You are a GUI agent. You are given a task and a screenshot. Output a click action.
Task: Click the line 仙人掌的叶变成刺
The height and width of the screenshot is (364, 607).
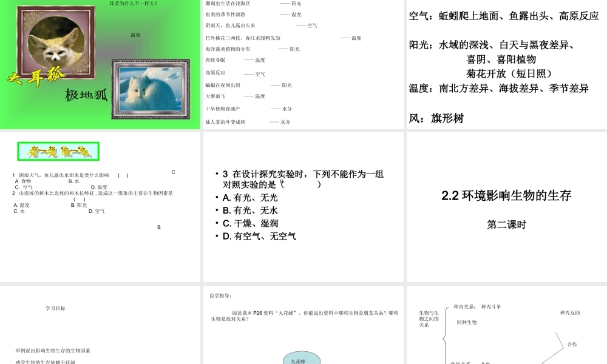pos(225,122)
